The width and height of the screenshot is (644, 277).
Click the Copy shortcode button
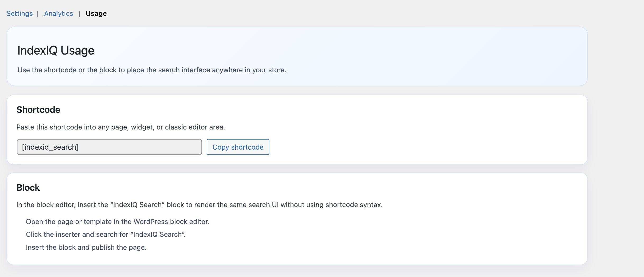click(238, 147)
